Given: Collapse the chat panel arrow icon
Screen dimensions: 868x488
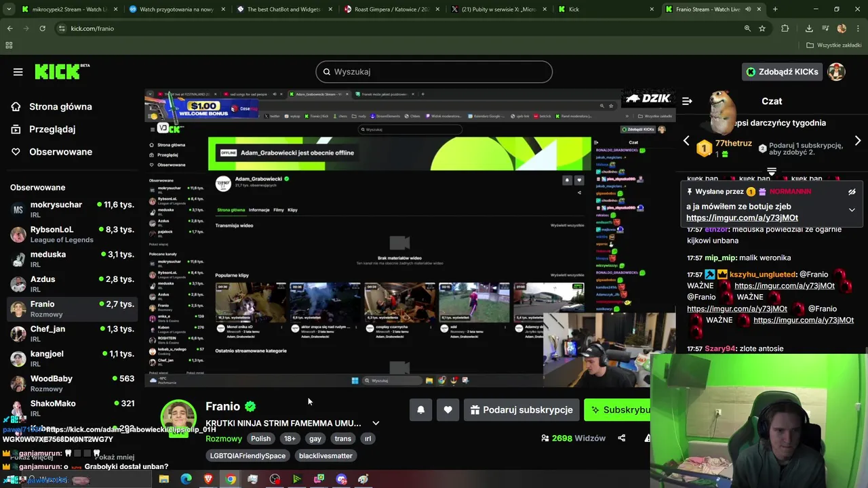Looking at the screenshot, I should click(687, 101).
